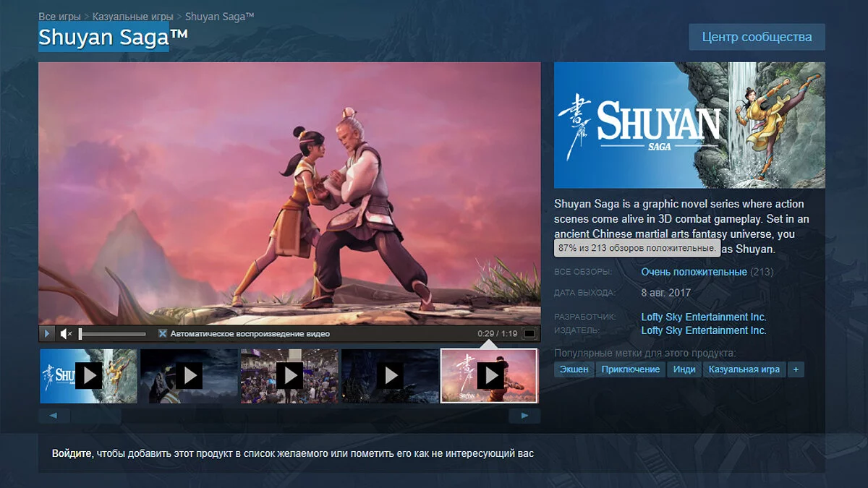Play the video with the play icon
Screen dimensions: 868x488
47,333
